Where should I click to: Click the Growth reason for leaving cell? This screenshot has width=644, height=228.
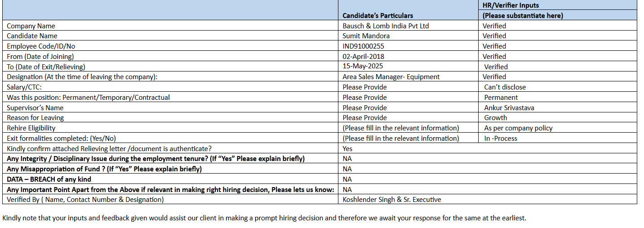[x=495, y=118]
